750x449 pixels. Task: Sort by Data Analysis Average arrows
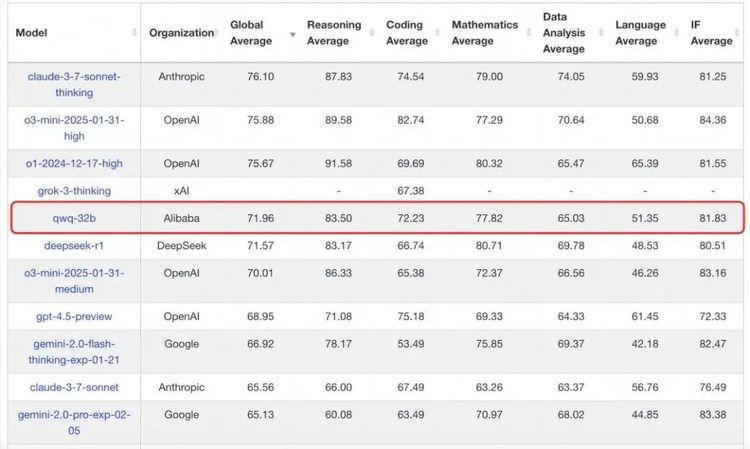click(601, 33)
